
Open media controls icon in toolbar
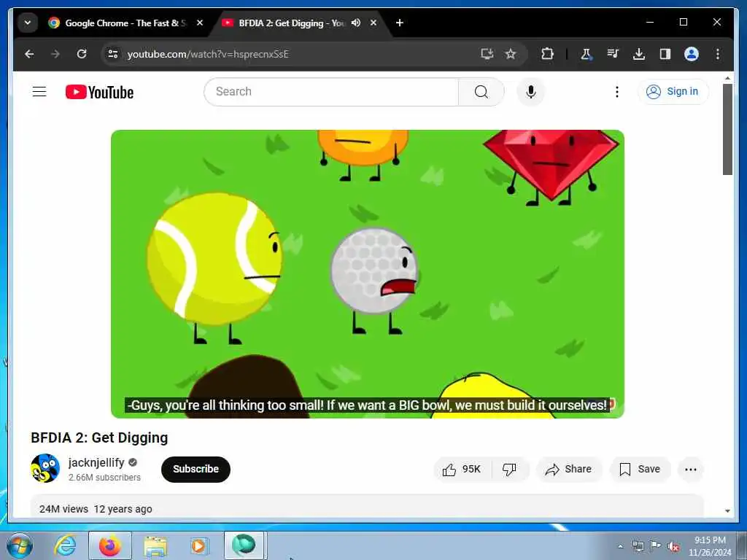point(613,54)
